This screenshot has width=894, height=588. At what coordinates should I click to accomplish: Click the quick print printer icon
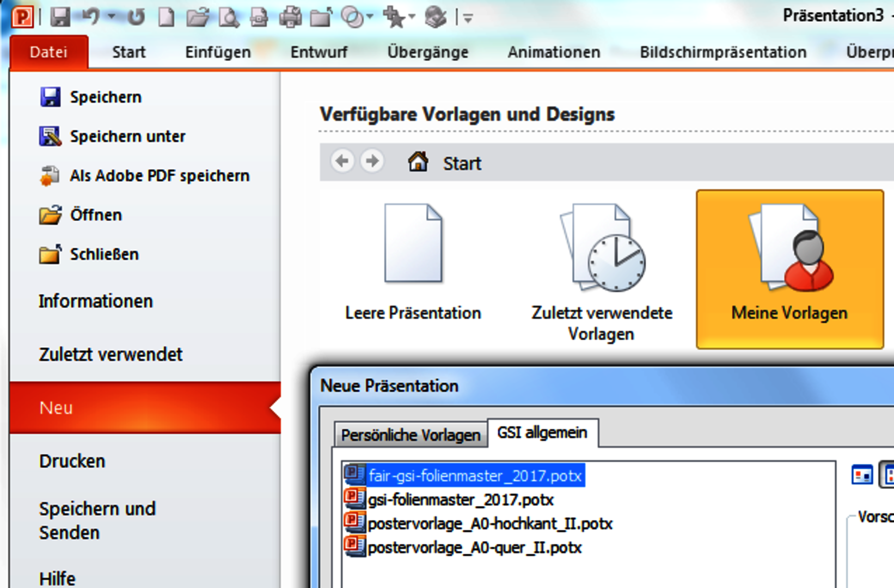point(290,17)
